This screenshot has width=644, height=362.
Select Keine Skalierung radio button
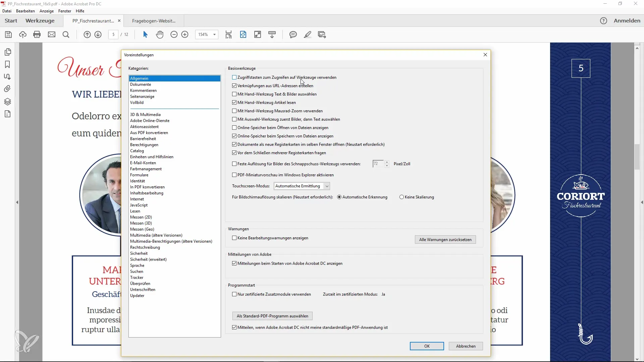click(x=401, y=197)
